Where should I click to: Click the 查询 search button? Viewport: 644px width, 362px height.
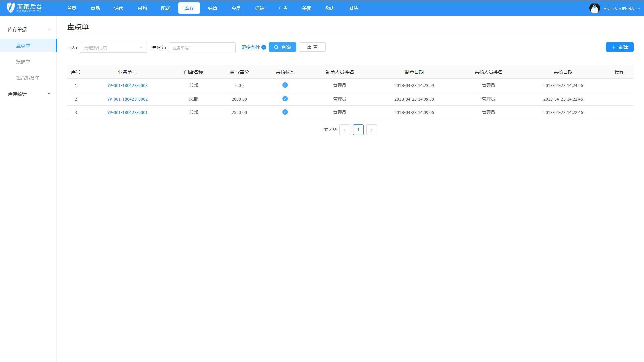282,47
